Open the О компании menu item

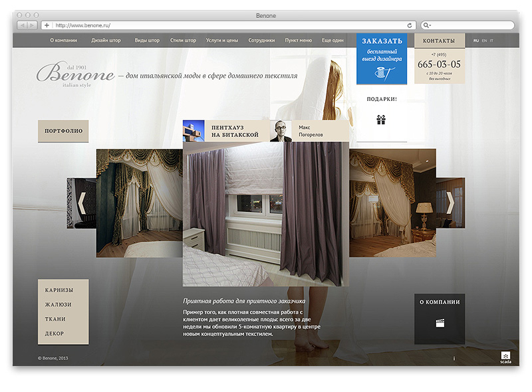click(63, 41)
